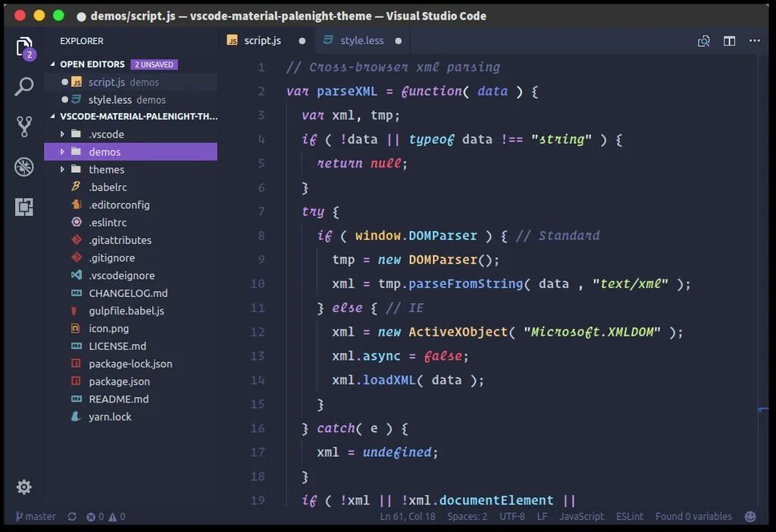Select style.less in Open Editors
Image resolution: width=776 pixels, height=532 pixels.
(x=131, y=99)
